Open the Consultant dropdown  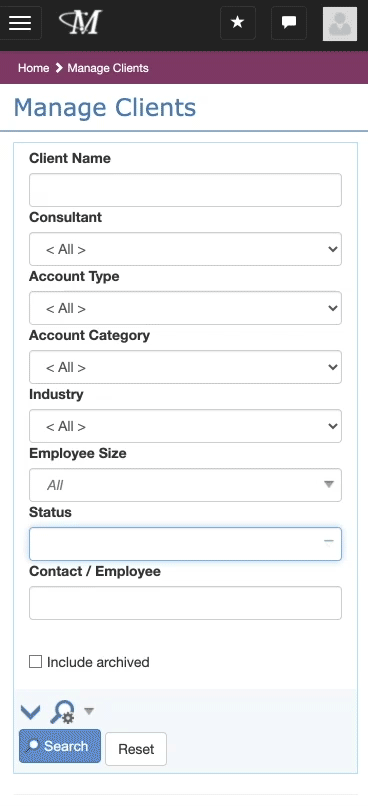[186, 249]
